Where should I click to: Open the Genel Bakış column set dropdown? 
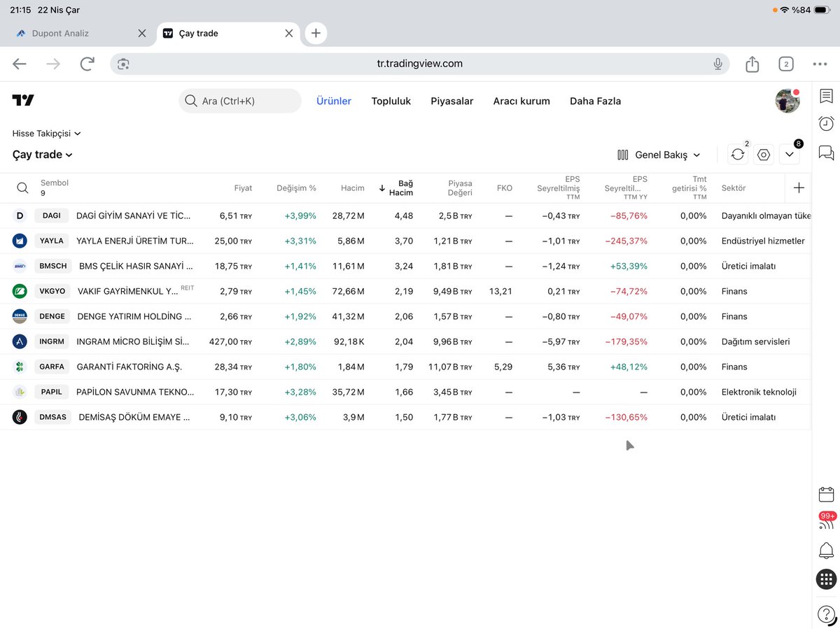pyautogui.click(x=659, y=155)
